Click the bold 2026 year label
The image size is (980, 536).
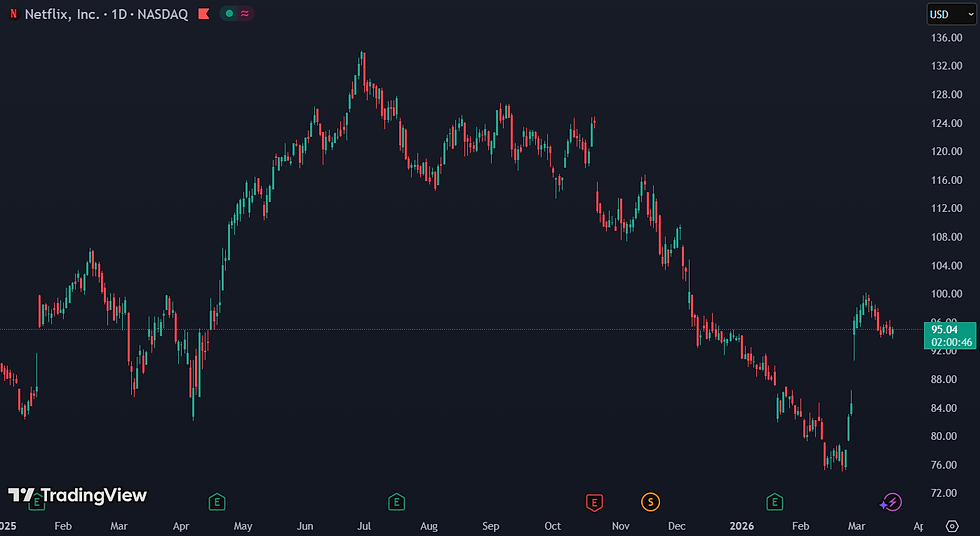tap(742, 526)
